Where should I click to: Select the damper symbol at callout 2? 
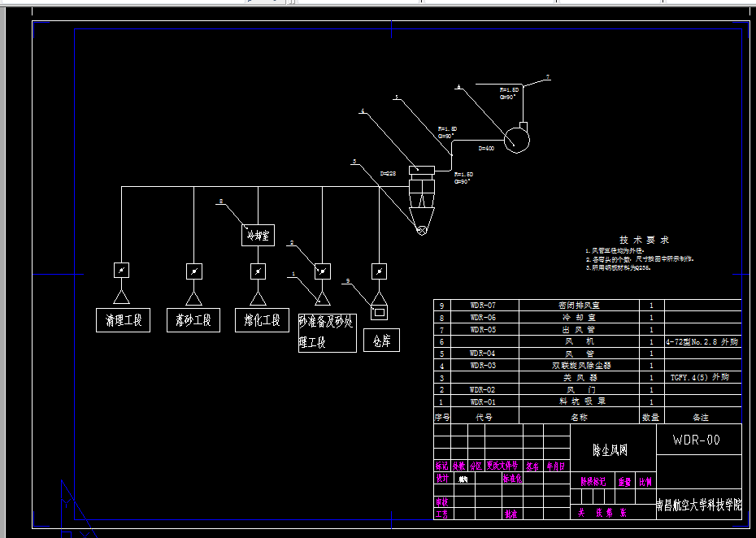tap(323, 271)
